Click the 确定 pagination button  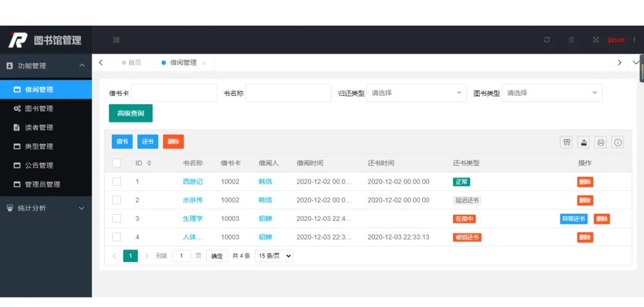pyautogui.click(x=217, y=256)
